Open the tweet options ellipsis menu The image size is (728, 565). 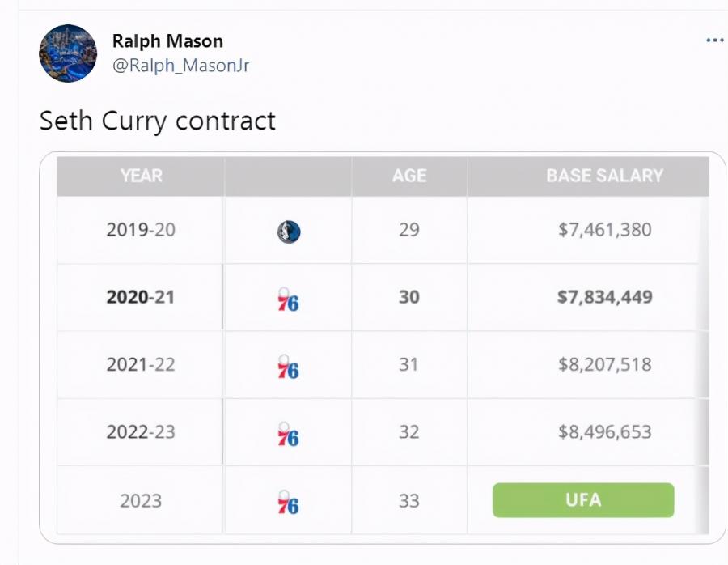coord(713,40)
